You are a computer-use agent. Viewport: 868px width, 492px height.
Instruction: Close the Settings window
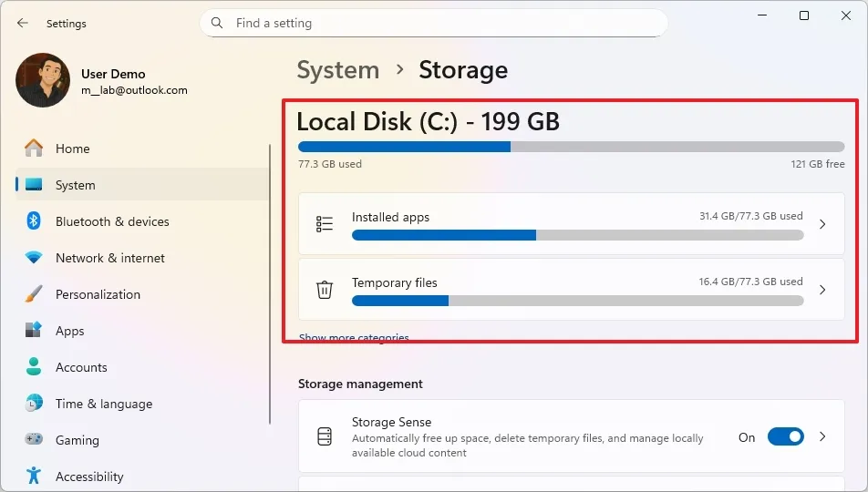[x=846, y=15]
